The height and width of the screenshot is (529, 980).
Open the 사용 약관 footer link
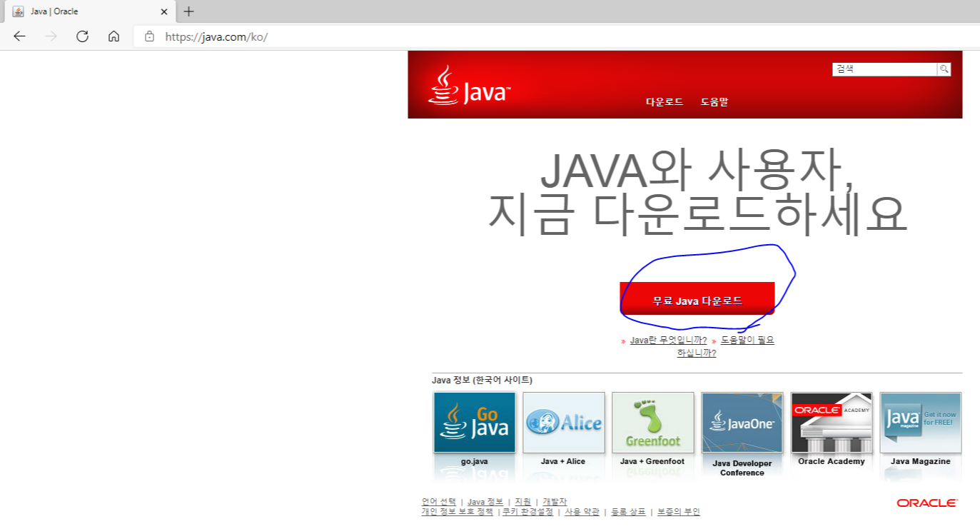coord(582,512)
